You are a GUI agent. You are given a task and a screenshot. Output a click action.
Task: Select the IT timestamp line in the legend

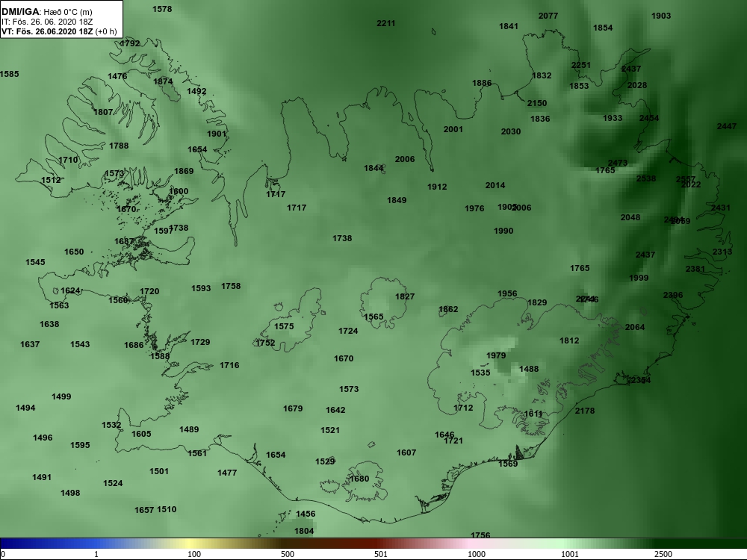coord(47,22)
